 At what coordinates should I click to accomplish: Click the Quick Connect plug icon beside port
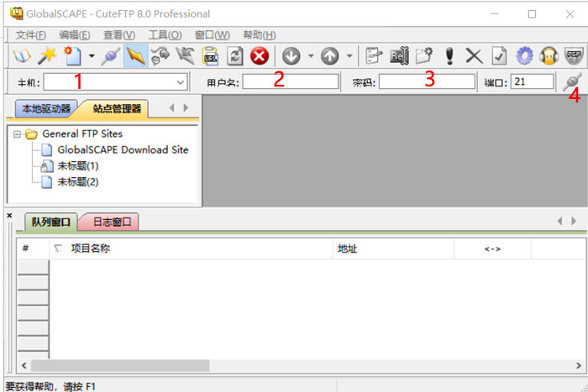[572, 81]
